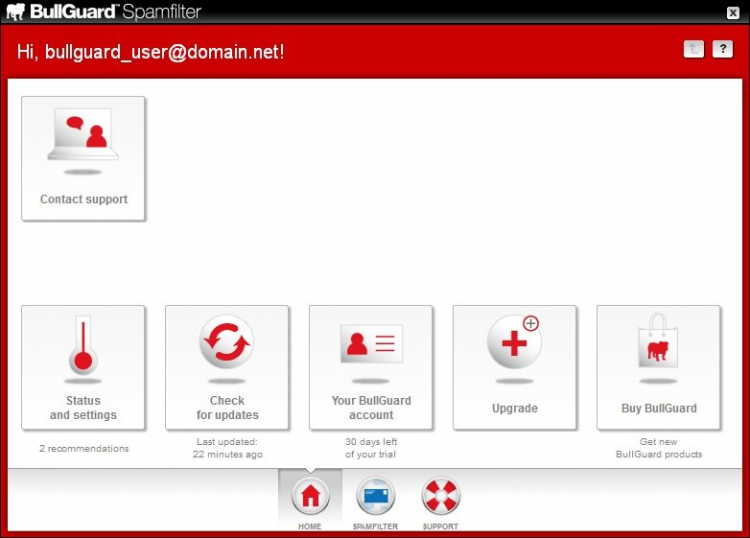Click the 2 recommendations text

(84, 449)
